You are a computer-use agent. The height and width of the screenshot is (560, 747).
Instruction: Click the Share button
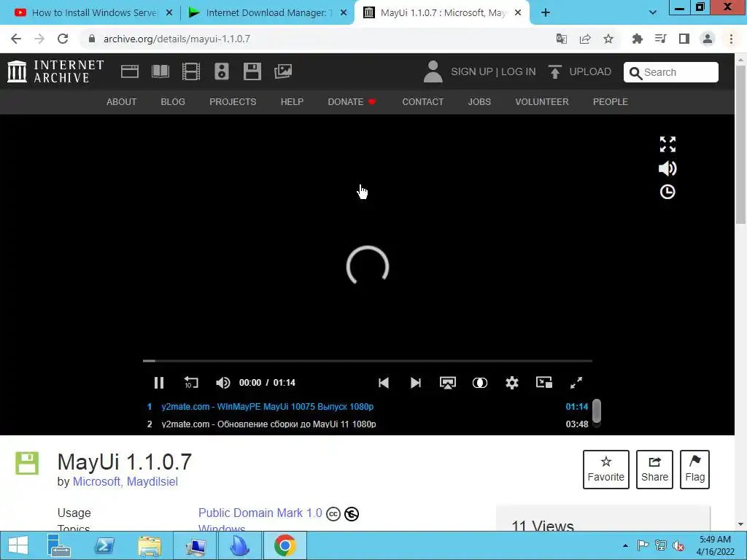(654, 470)
